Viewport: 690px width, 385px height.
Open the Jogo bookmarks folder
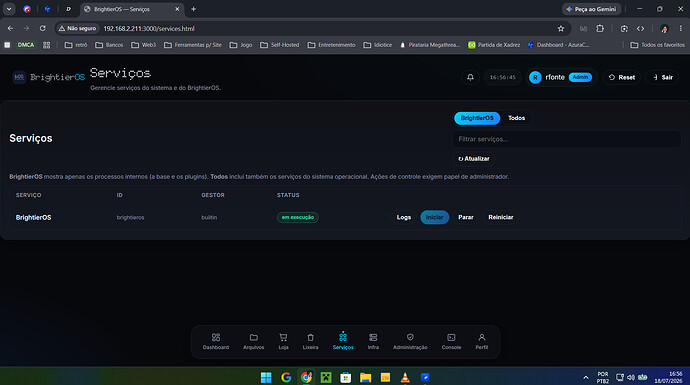coord(241,45)
